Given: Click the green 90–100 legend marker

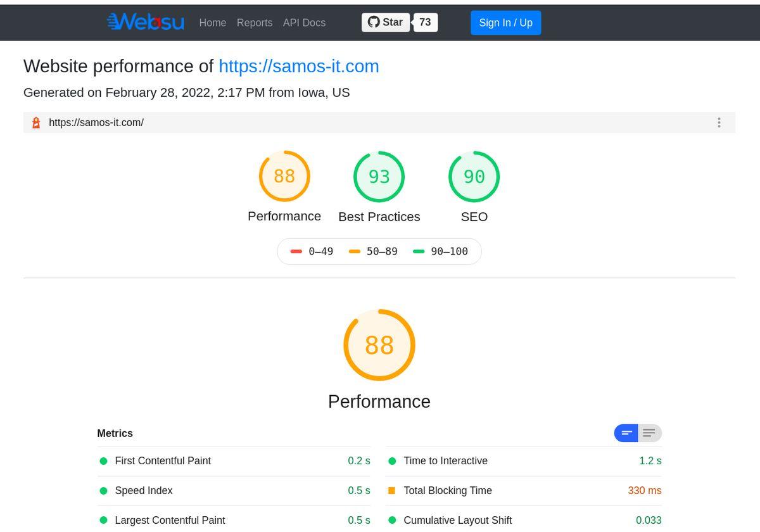Looking at the screenshot, I should pos(419,251).
